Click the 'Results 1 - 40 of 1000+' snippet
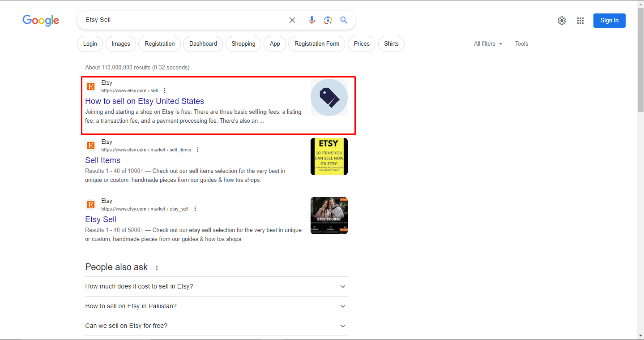This screenshot has height=340, width=644. pyautogui.click(x=185, y=176)
